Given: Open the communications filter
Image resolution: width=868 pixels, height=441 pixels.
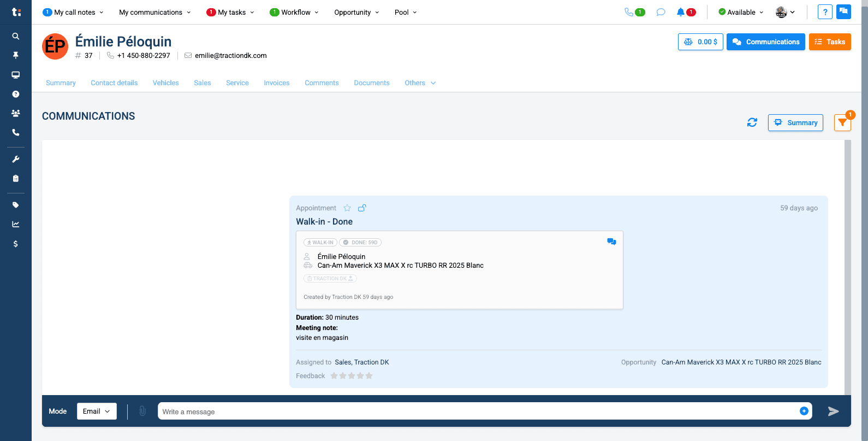Looking at the screenshot, I should pyautogui.click(x=842, y=122).
